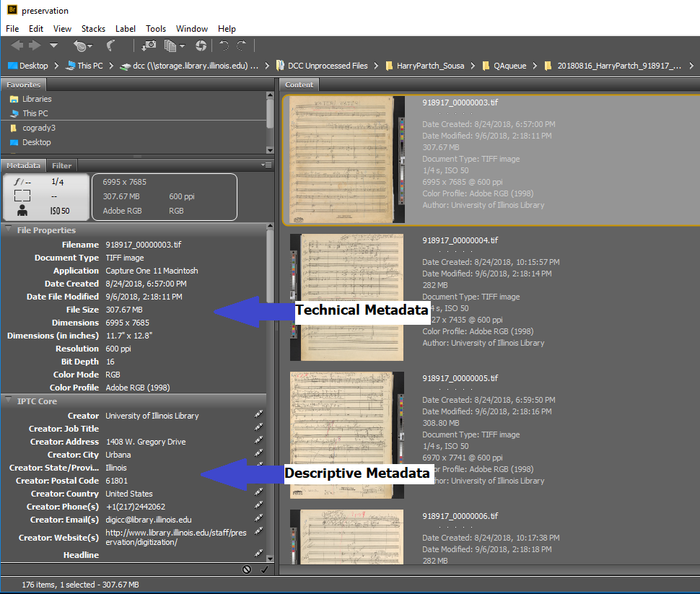Collapse the IPTC Core section

pyautogui.click(x=9, y=401)
